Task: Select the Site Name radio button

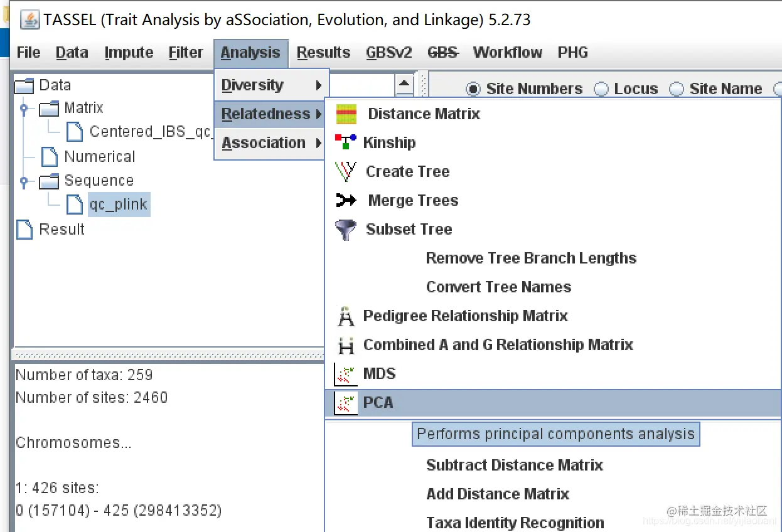Action: [677, 89]
